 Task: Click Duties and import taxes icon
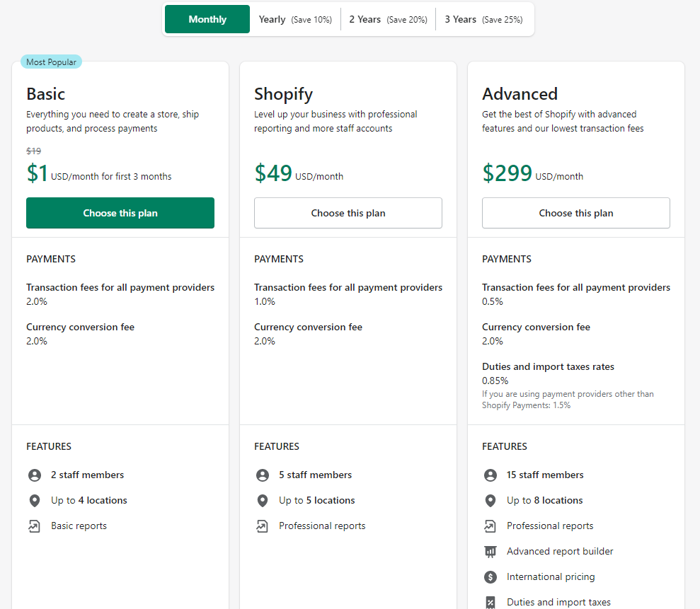[490, 603]
